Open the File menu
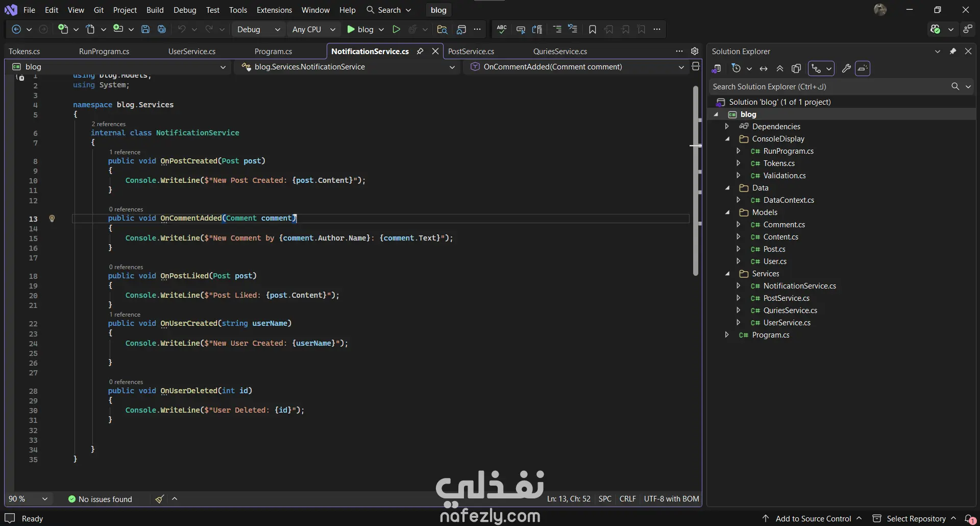The image size is (980, 526). coord(29,10)
